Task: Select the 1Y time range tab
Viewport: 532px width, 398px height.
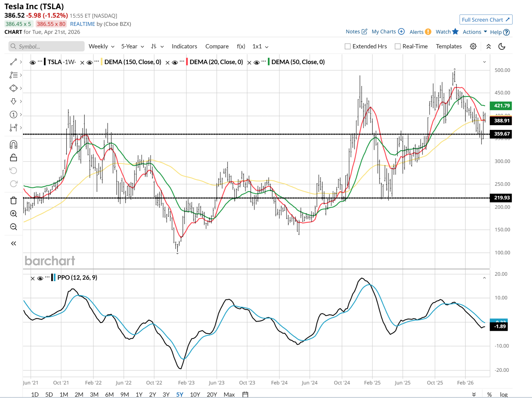Action: coord(139,394)
